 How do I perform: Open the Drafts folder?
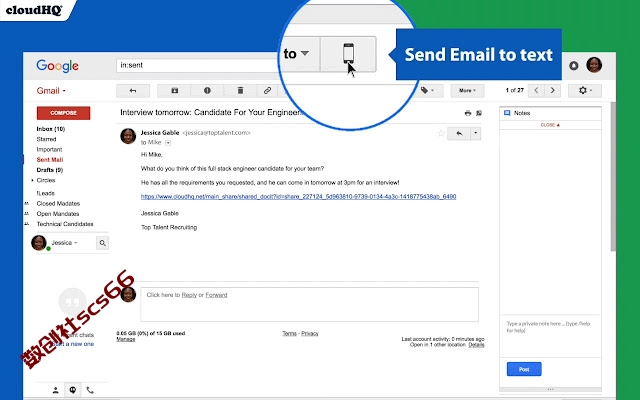point(49,170)
